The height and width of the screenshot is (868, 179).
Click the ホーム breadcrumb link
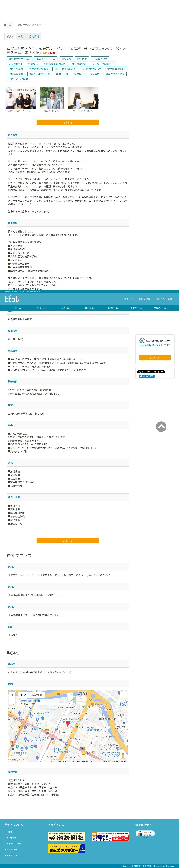pos(7,25)
